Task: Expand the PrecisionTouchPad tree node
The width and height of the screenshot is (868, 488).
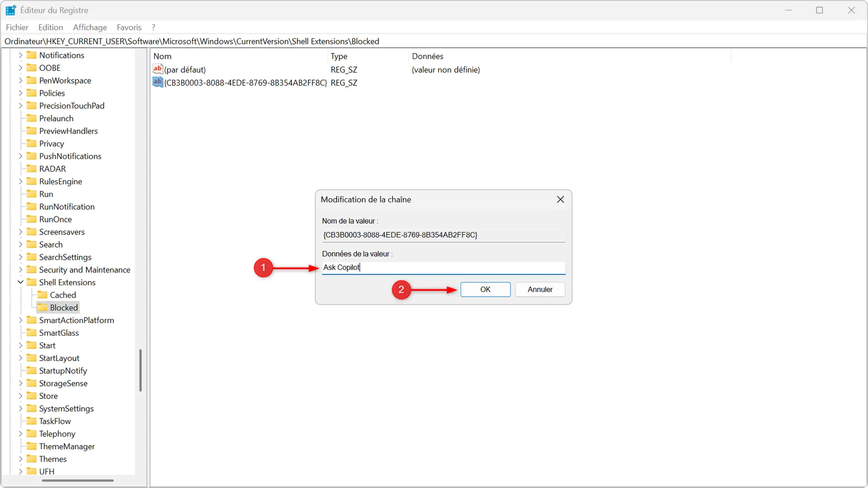Action: tap(20, 106)
